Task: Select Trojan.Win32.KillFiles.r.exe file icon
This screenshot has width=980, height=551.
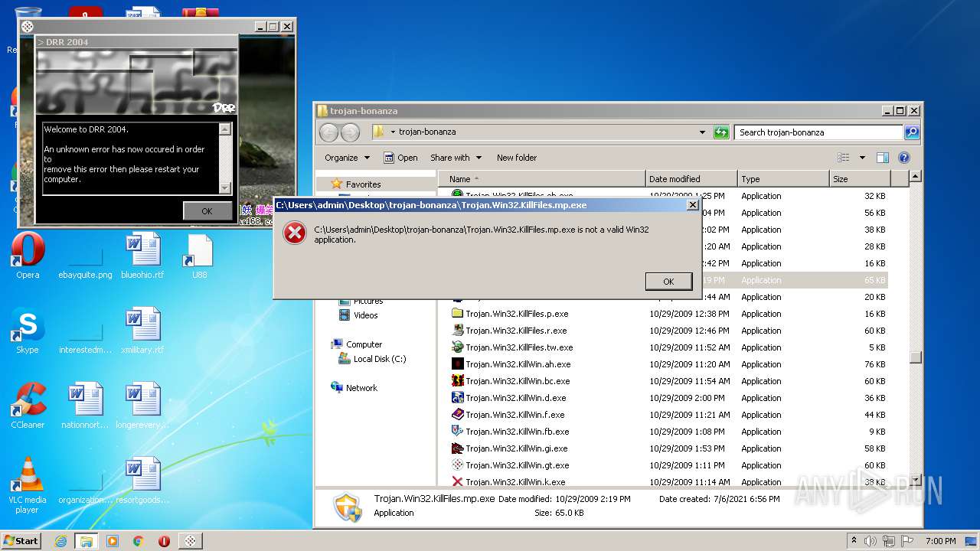Action: pyautogui.click(x=458, y=331)
